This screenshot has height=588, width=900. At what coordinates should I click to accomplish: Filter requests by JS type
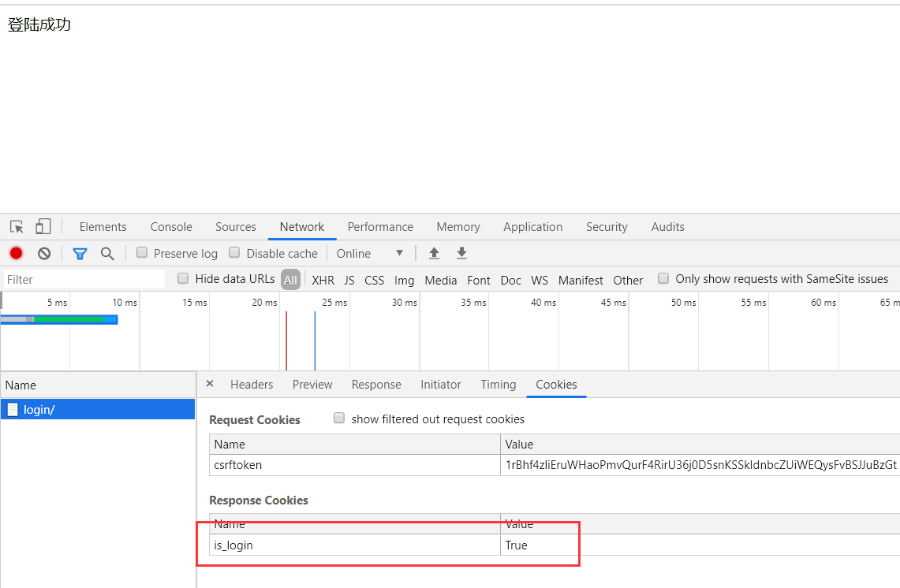click(x=349, y=280)
